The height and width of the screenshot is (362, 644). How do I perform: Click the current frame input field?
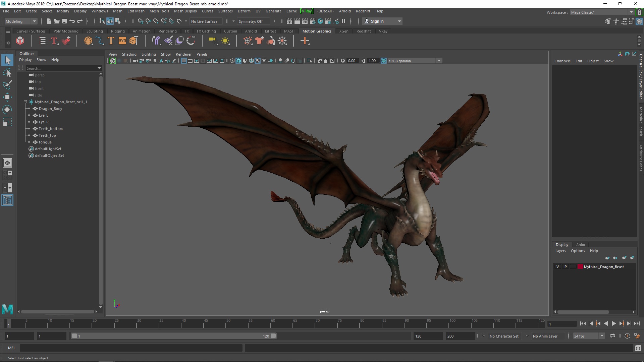tap(562, 324)
